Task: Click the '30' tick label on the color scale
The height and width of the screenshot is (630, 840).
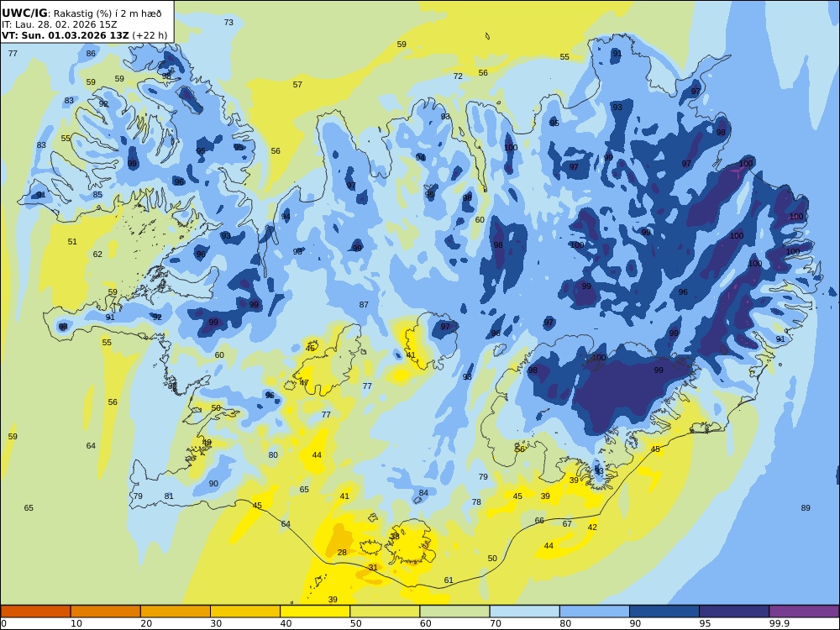Action: [217, 623]
